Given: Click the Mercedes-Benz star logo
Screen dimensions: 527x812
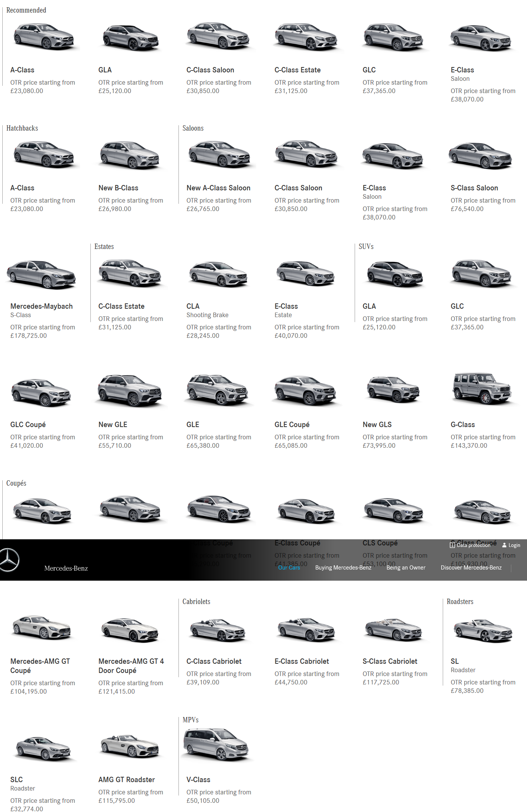Looking at the screenshot, I should pyautogui.click(x=8, y=560).
